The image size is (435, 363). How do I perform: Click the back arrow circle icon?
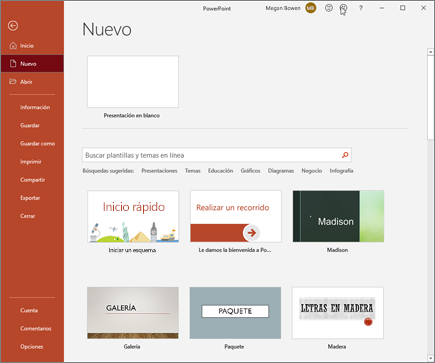(x=13, y=26)
